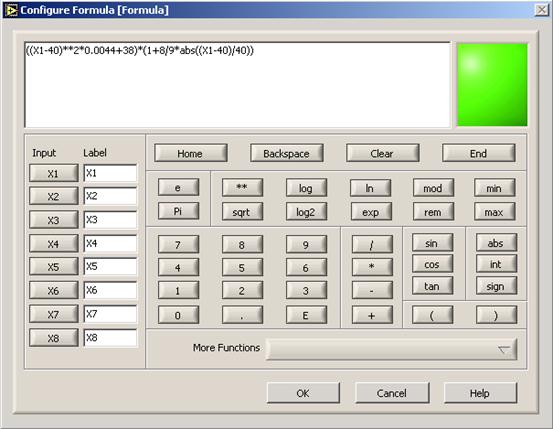Click the digit 2 key
Screen dimensions: 553x429
pos(242,290)
